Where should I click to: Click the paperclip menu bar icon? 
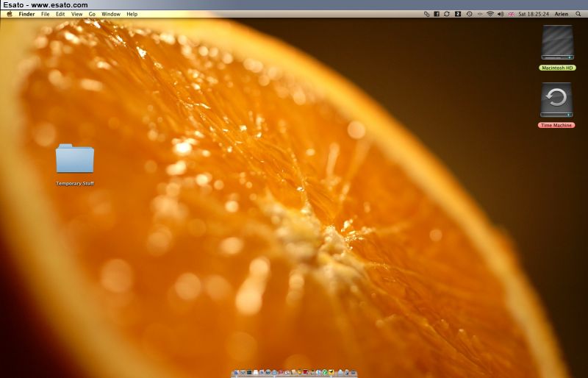427,14
